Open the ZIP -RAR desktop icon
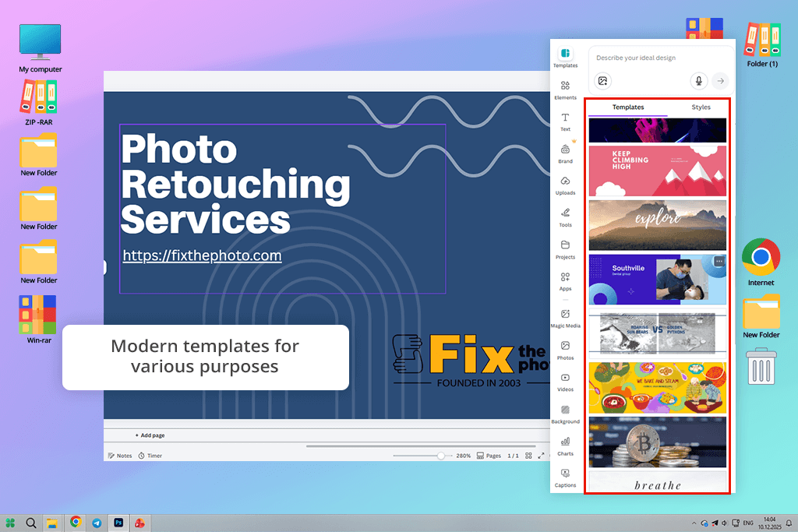The image size is (798, 532). (39, 104)
